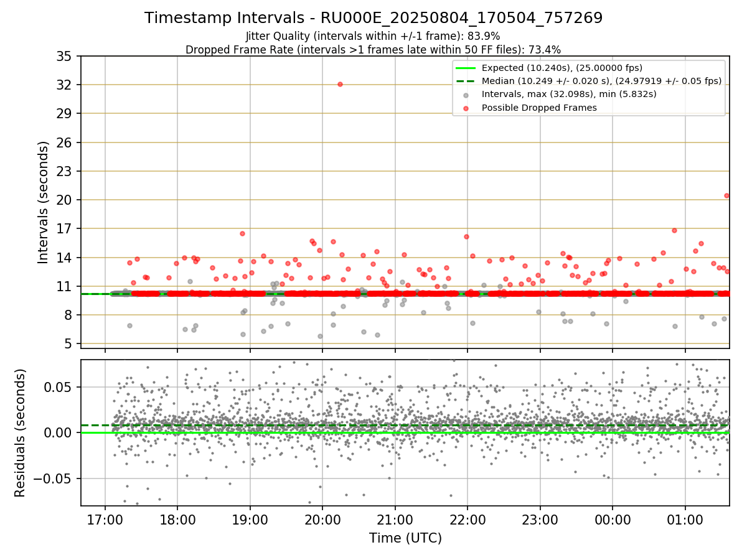
Task: Select the 'Dropped Frame Rate' 73.4% subtitle line
Action: click(373, 49)
